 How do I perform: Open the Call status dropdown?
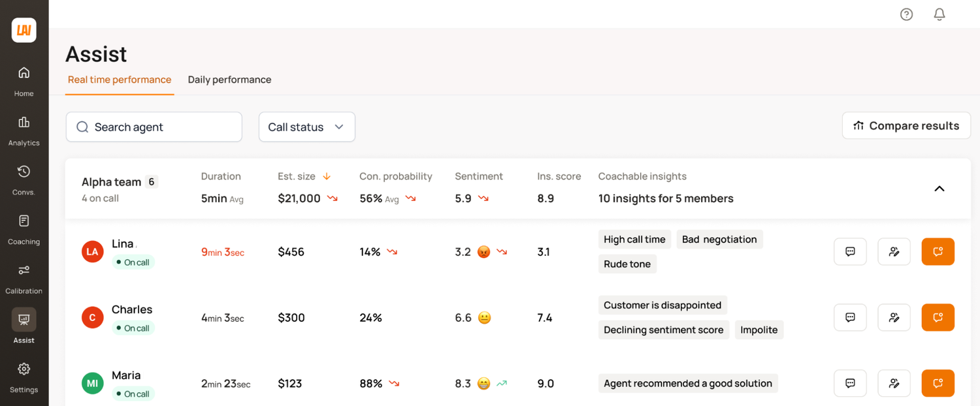tap(306, 127)
